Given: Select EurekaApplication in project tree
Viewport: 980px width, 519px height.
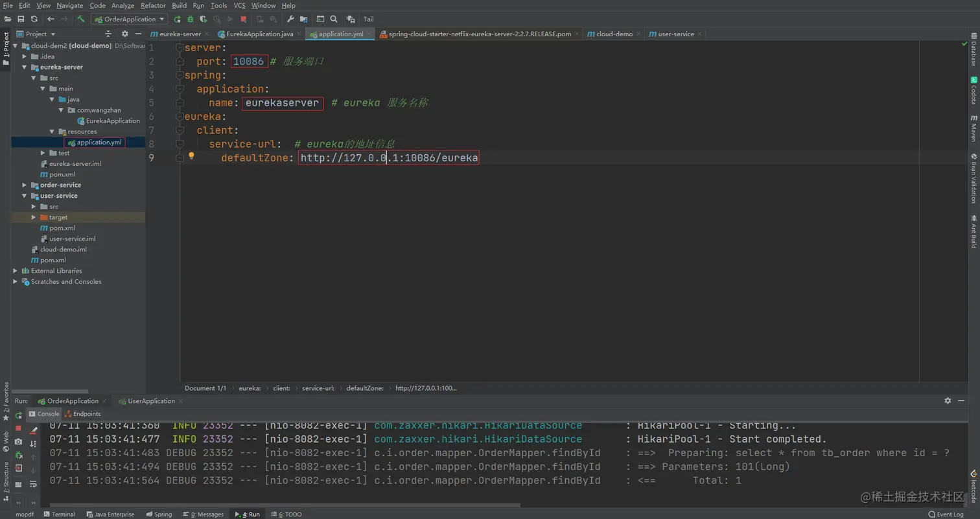Looking at the screenshot, I should click(108, 121).
